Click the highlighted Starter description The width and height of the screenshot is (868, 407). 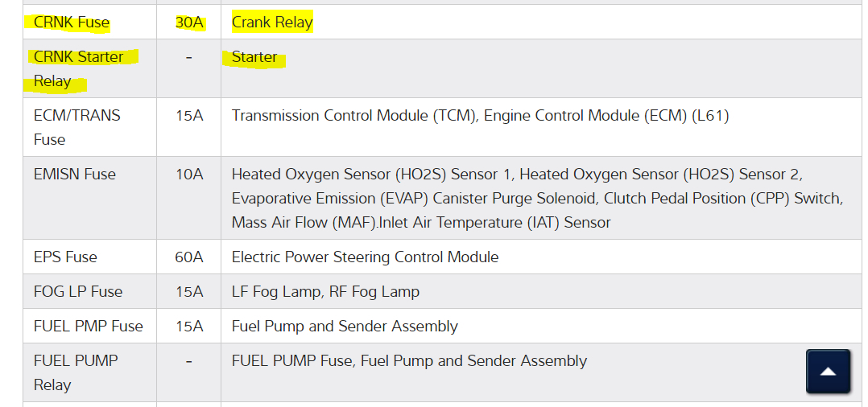pyautogui.click(x=254, y=57)
